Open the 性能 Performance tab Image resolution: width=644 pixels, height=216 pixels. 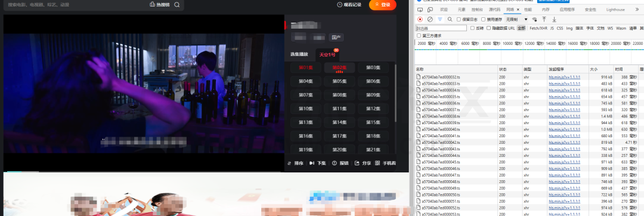pos(528,10)
